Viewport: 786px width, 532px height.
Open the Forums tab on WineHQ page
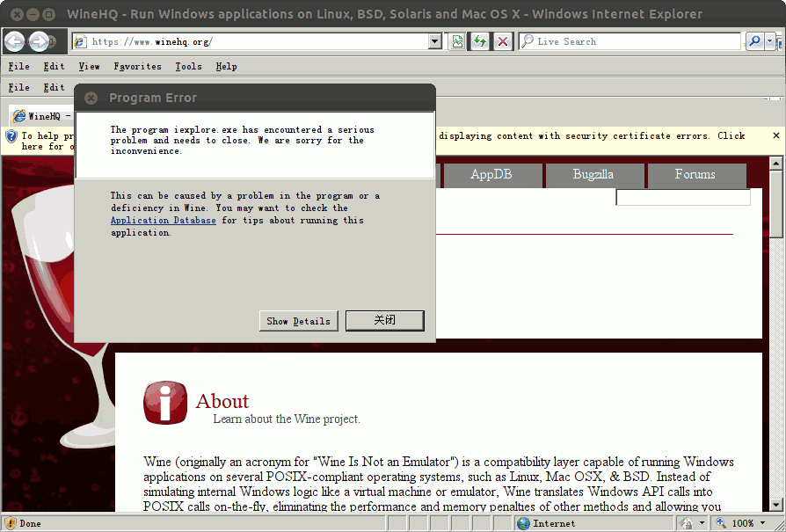[x=695, y=175]
